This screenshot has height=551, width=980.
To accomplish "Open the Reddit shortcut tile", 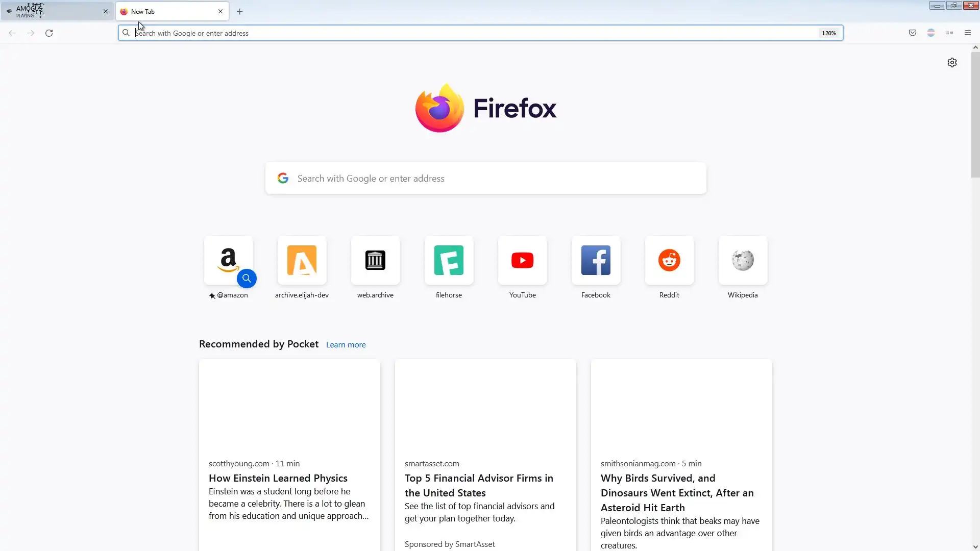I will [669, 261].
